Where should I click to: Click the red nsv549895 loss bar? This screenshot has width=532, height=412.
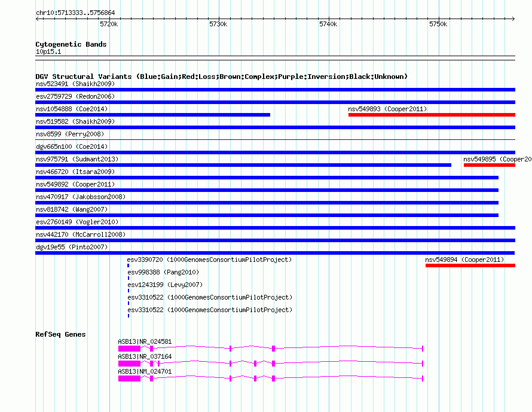click(489, 165)
